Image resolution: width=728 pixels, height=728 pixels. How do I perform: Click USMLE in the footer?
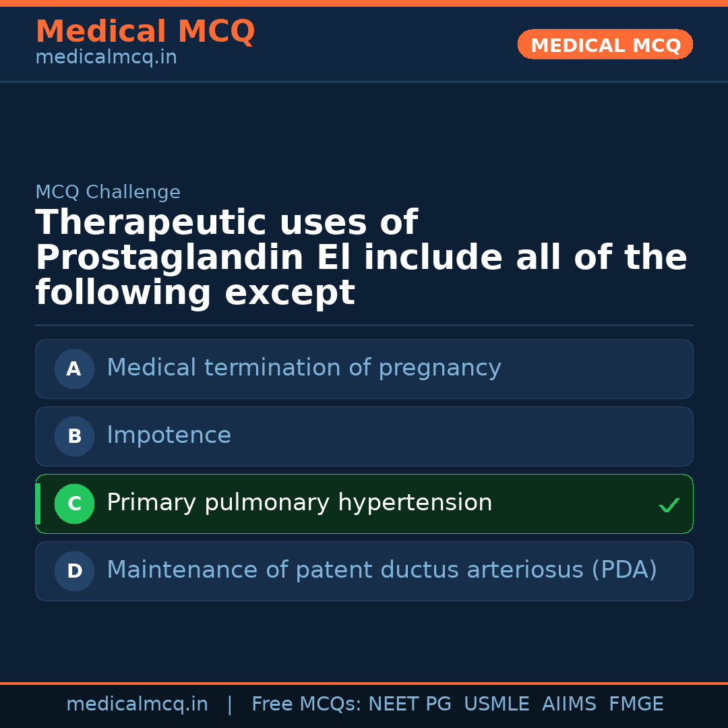496,704
